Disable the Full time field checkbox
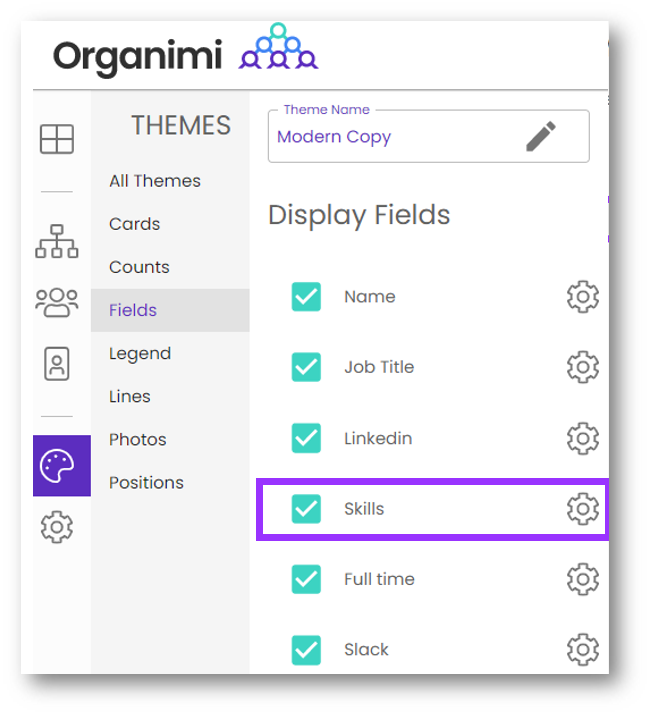Screen dimensions: 651x716 click(307, 579)
